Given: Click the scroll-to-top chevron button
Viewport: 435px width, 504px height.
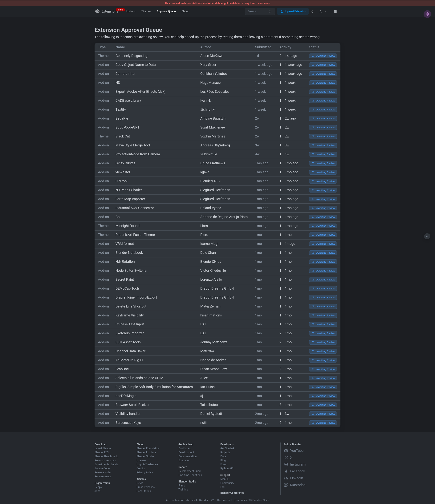Looking at the screenshot, I should [427, 236].
